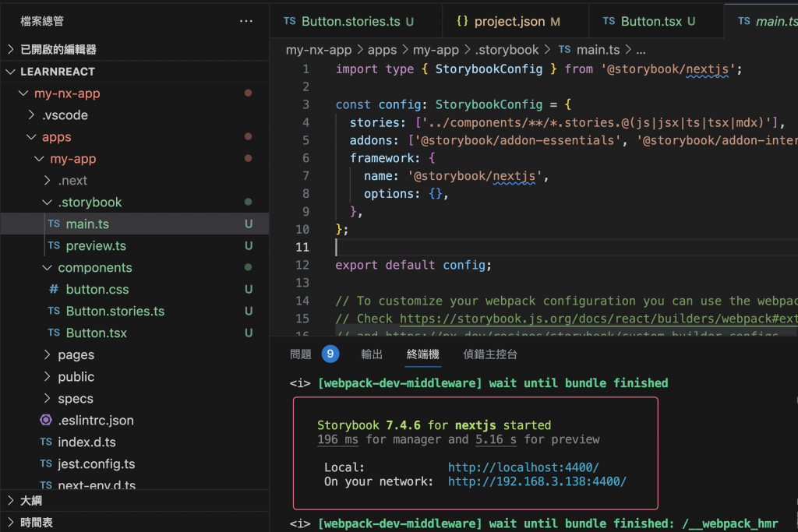Place cursor on 'export default config;' line
The width and height of the screenshot is (798, 532).
413,265
